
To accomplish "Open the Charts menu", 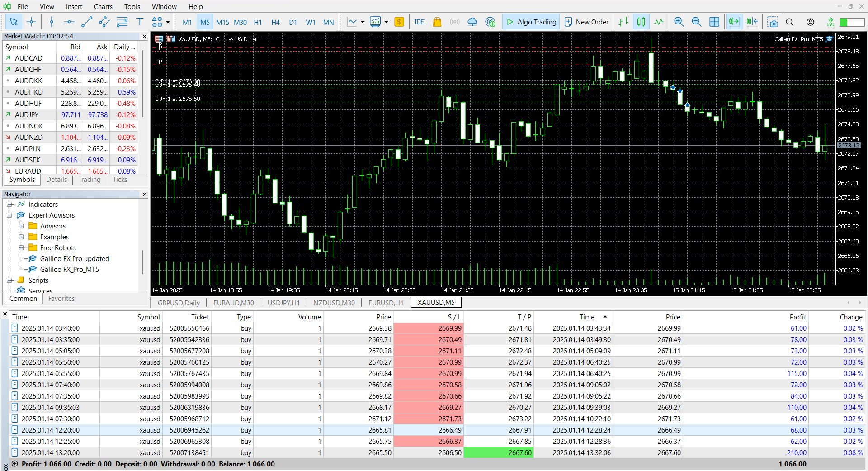I will click(103, 6).
